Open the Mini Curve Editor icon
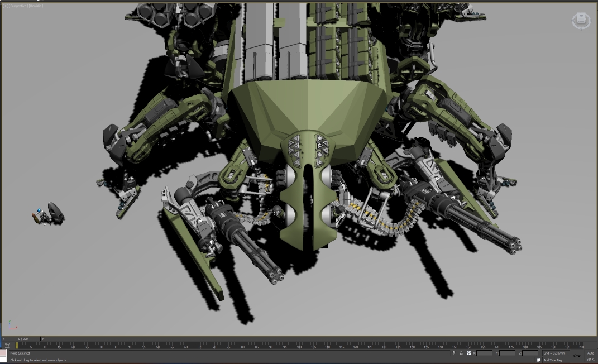This screenshot has width=598, height=364. (x=7, y=346)
